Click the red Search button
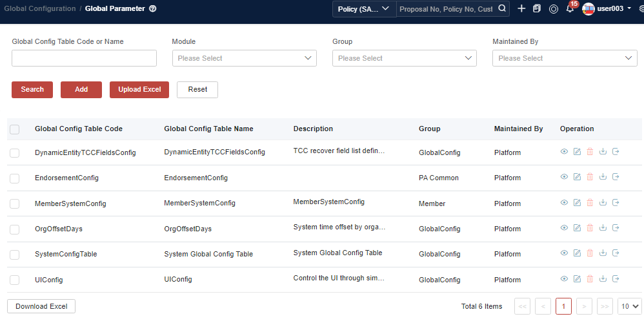Image resolution: width=644 pixels, height=323 pixels. [32, 90]
